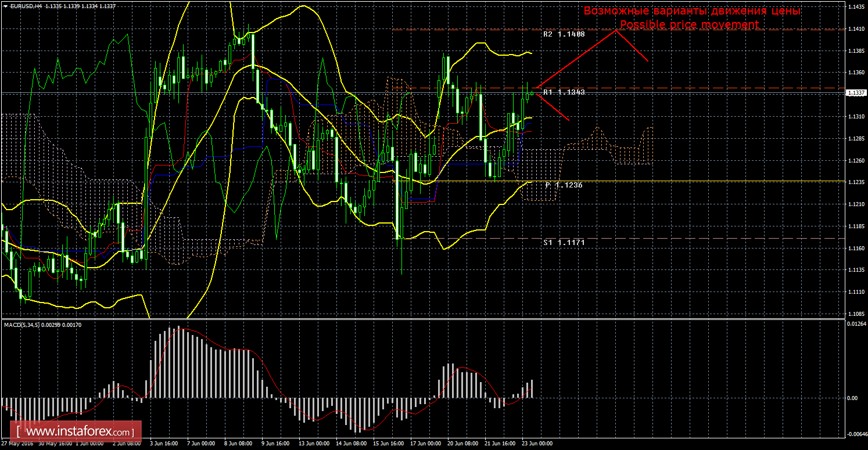Click the 1.1410 price axis label
The height and width of the screenshot is (450, 868).
tap(857, 28)
